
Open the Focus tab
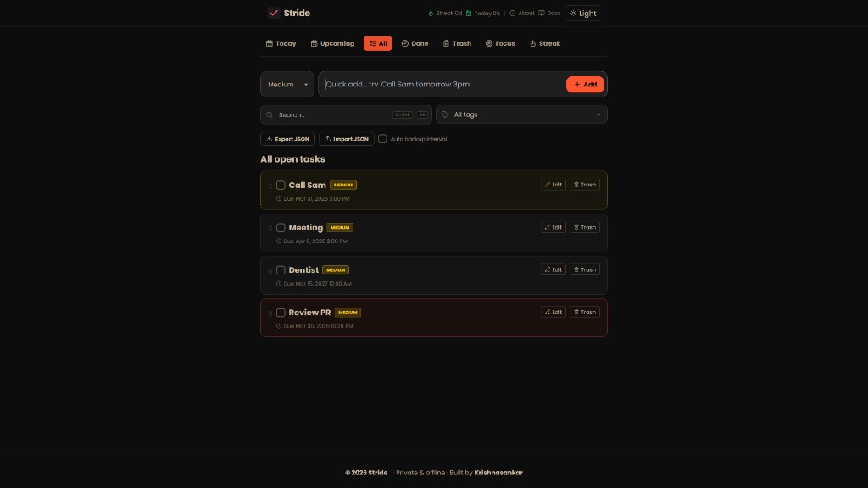[x=500, y=43]
